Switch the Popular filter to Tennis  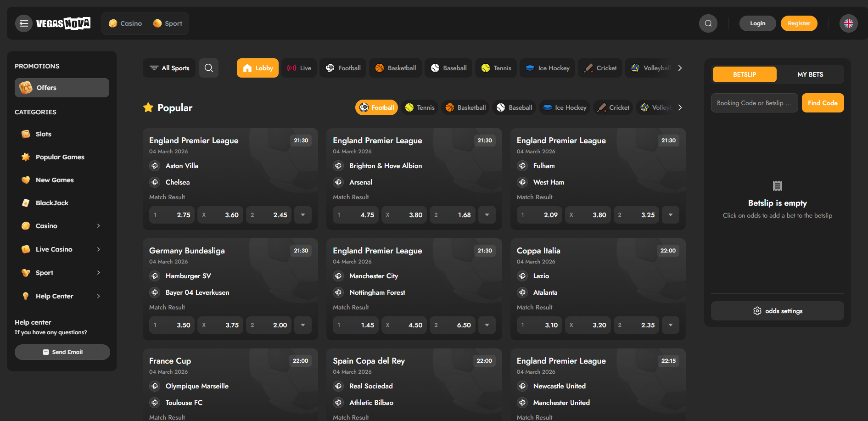pyautogui.click(x=419, y=107)
